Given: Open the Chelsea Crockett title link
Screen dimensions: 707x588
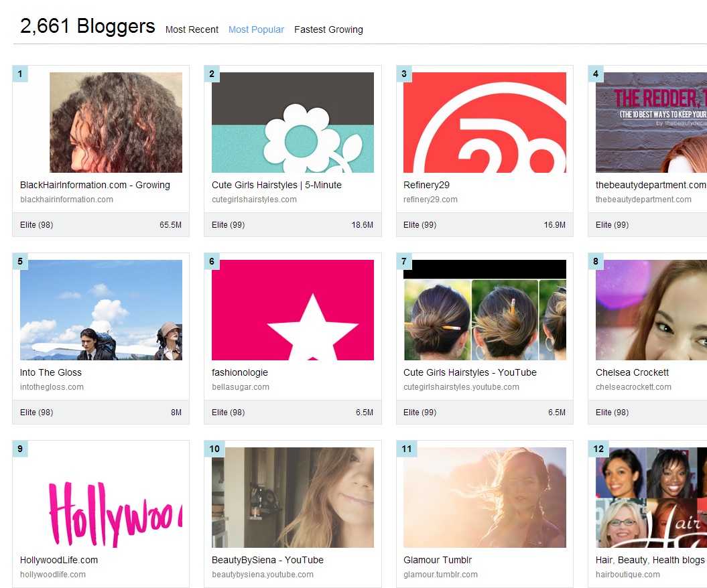Looking at the screenshot, I should pyautogui.click(x=632, y=372).
